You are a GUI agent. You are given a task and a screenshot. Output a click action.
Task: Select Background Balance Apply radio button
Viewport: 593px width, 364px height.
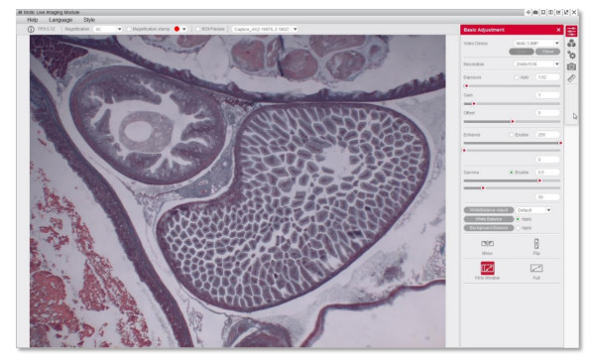518,228
